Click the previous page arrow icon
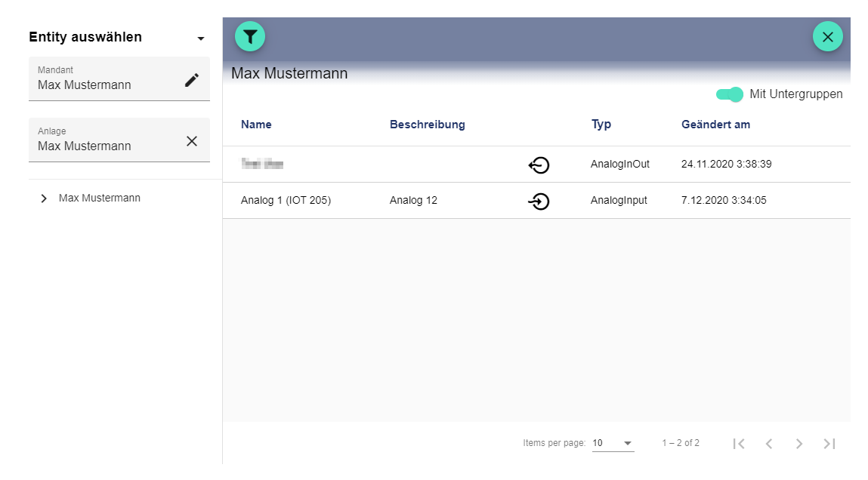This screenshot has width=868, height=480. [768, 443]
